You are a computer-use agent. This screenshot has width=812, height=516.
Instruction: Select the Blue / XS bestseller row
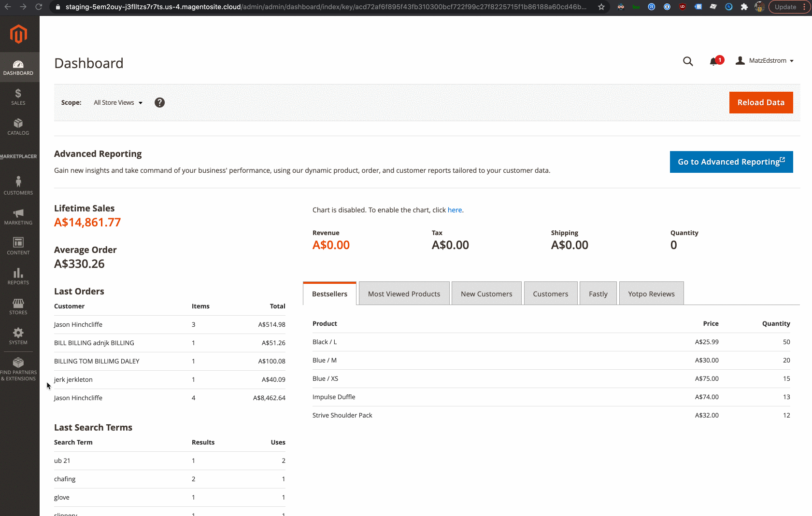coord(551,378)
